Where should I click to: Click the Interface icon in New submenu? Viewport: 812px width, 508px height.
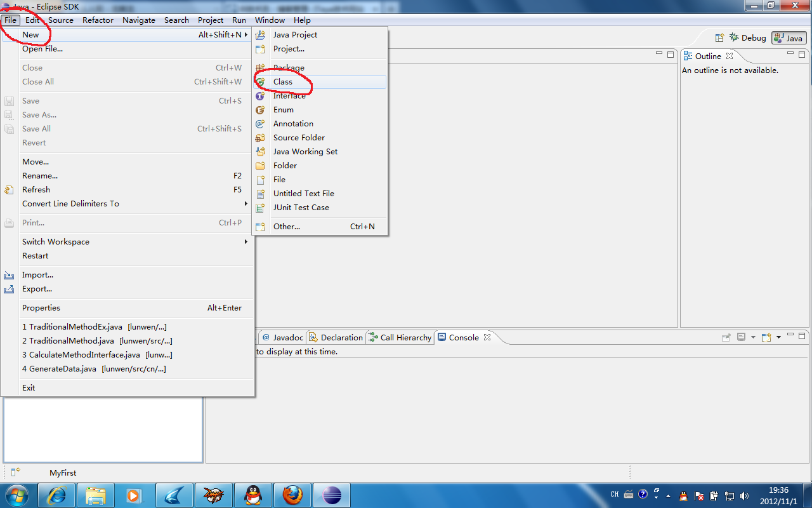(x=260, y=96)
